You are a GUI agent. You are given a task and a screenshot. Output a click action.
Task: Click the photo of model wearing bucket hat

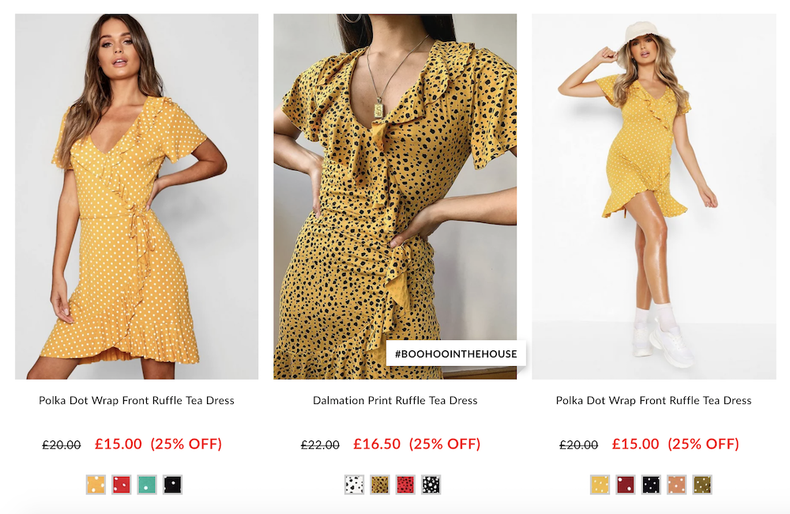click(653, 196)
